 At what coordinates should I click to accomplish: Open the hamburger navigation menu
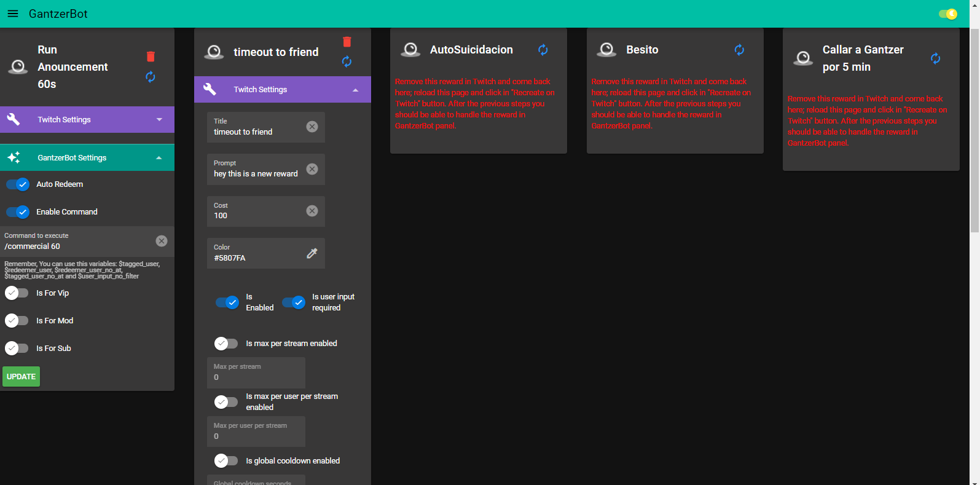[13, 14]
